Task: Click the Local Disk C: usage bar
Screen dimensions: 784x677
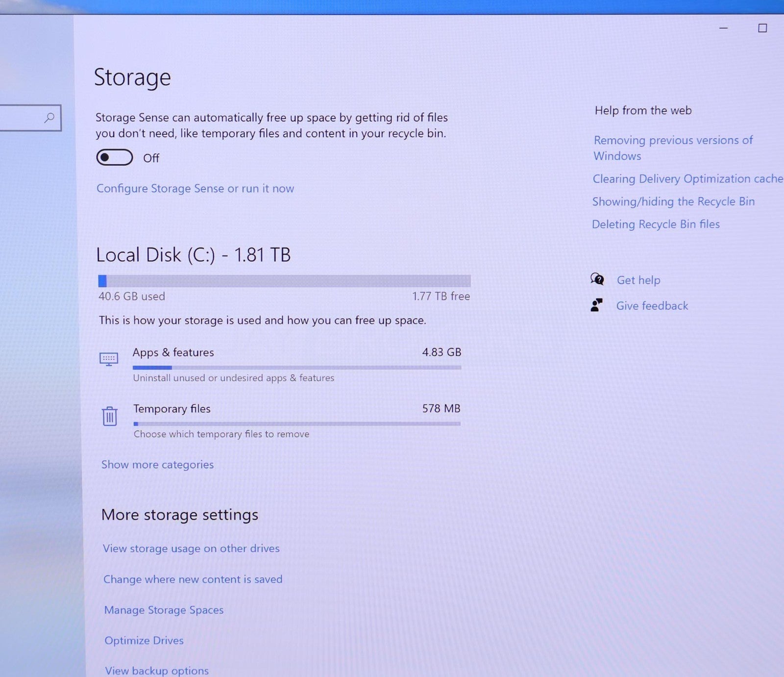Action: click(x=284, y=281)
